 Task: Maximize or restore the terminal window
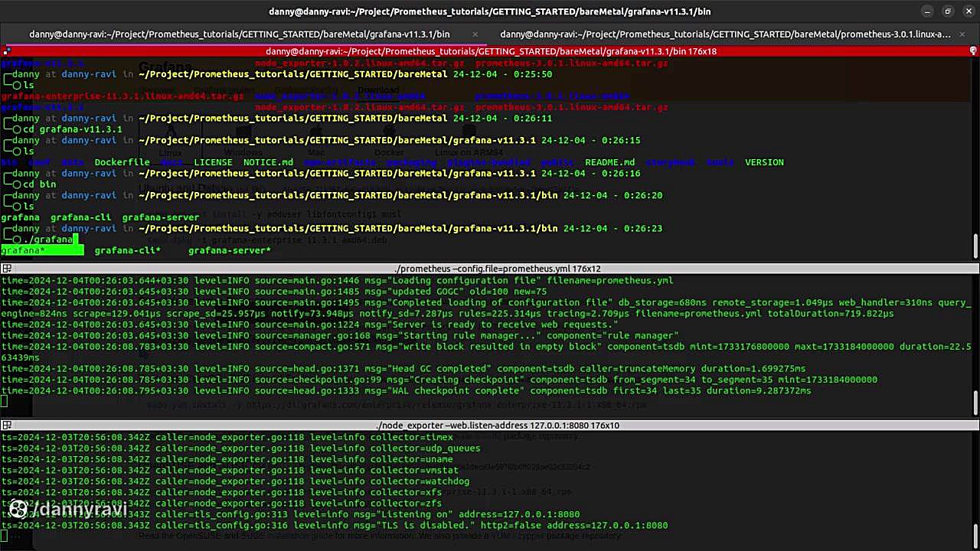[x=948, y=11]
